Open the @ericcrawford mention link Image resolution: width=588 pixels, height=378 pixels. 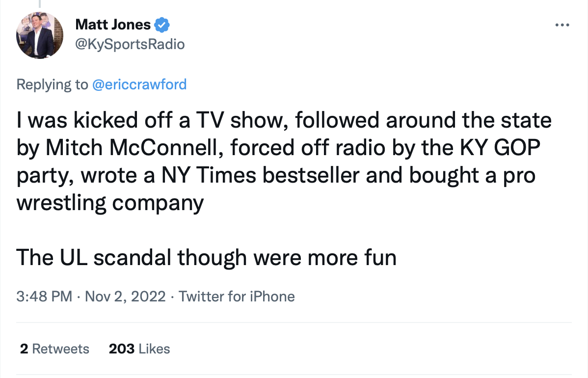coord(139,84)
